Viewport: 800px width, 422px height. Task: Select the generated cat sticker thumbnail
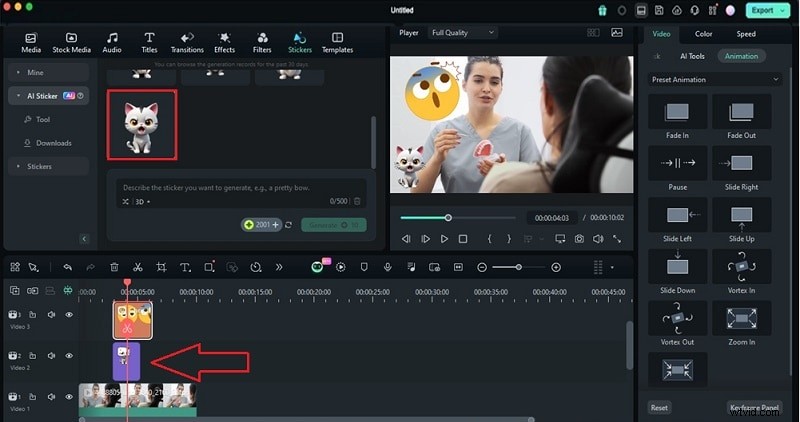[142, 125]
